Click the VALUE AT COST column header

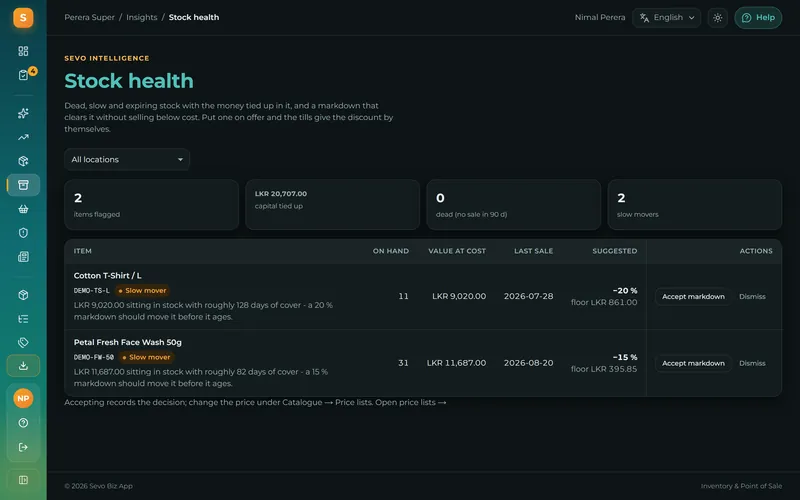(457, 251)
